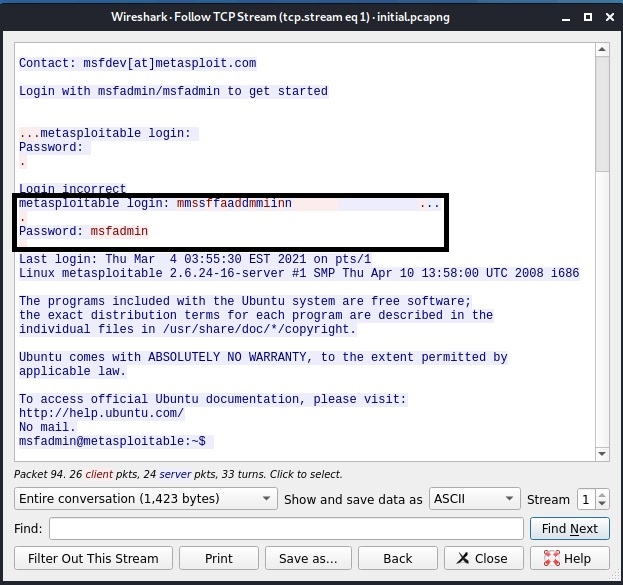Screen dimensions: 623x585
Task: Click the 'http://help.ubuntu.com/' text
Action: point(101,413)
